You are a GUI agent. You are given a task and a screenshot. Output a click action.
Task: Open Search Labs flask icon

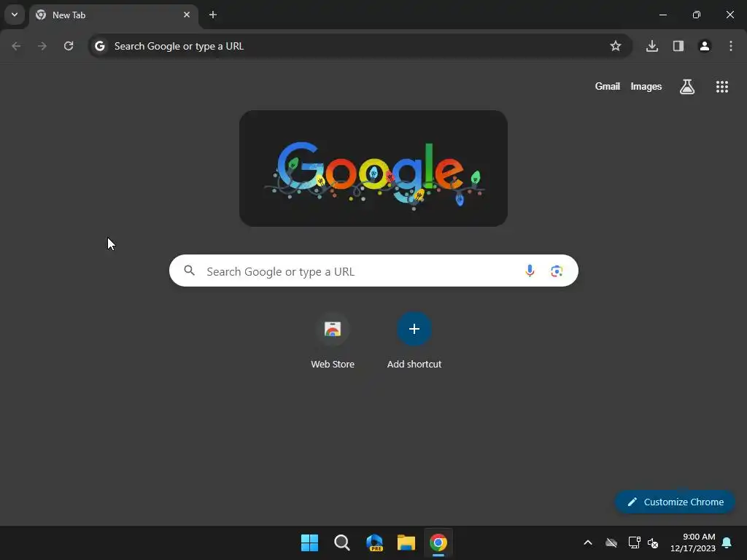tap(687, 87)
